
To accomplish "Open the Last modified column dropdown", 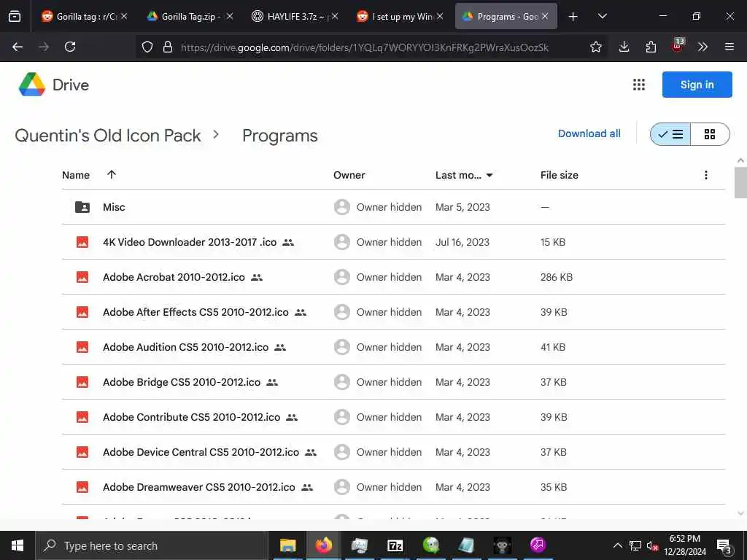I will (489, 175).
